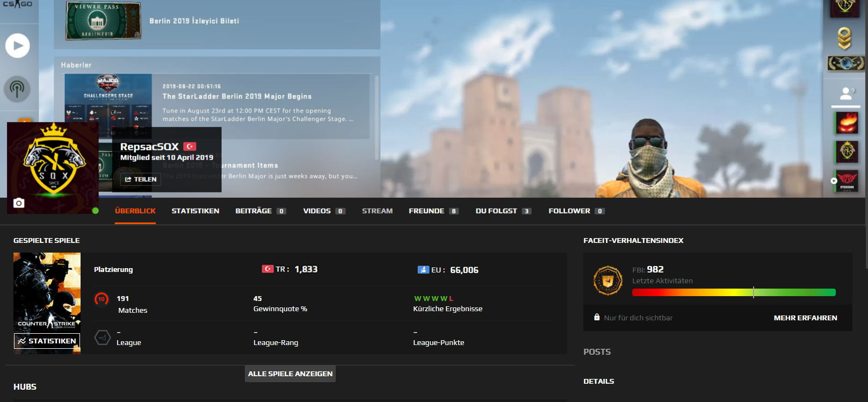Click 'Mitglied seit 10 April 2019' text

[x=167, y=157]
